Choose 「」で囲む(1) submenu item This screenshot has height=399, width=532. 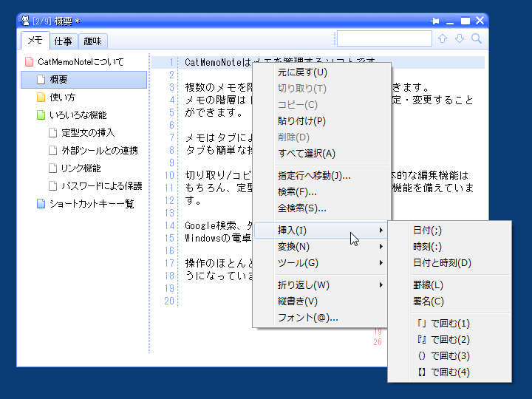pyautogui.click(x=449, y=324)
